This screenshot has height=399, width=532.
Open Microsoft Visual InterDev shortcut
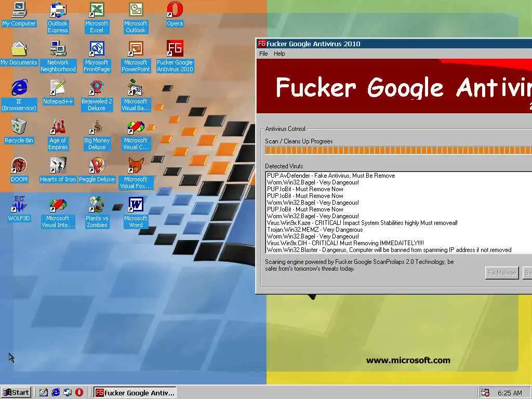pos(58,212)
